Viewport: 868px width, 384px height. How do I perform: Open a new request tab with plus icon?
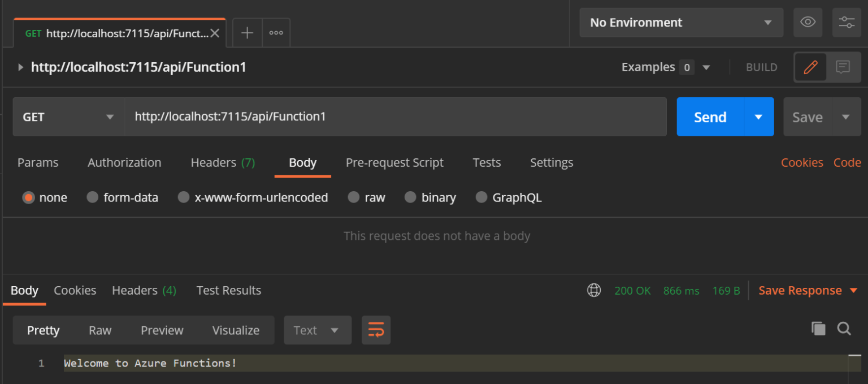(x=246, y=32)
